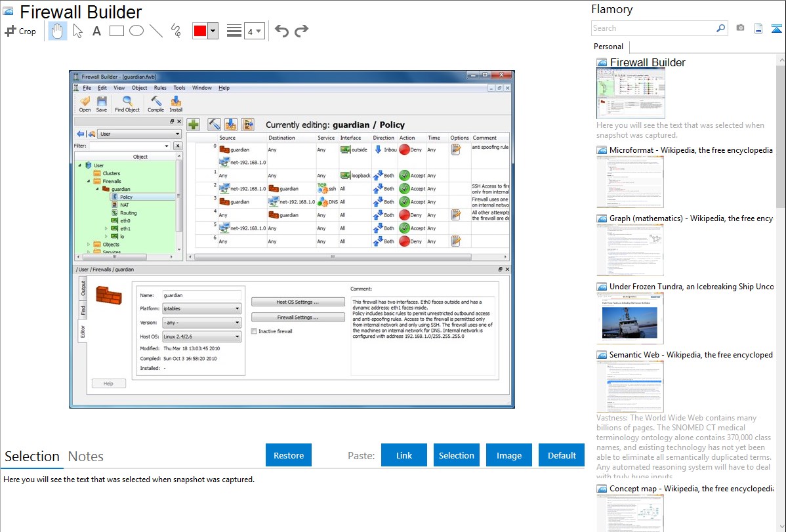Click the green plus add rule icon
The image size is (786, 532).
coord(194,125)
